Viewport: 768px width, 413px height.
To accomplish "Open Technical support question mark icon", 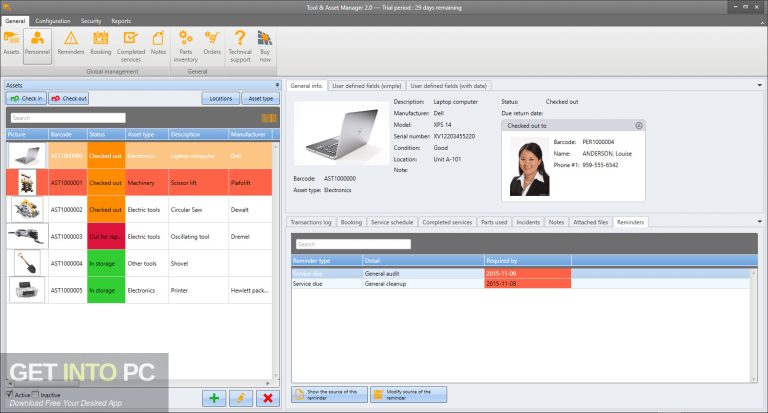I will (x=240, y=42).
